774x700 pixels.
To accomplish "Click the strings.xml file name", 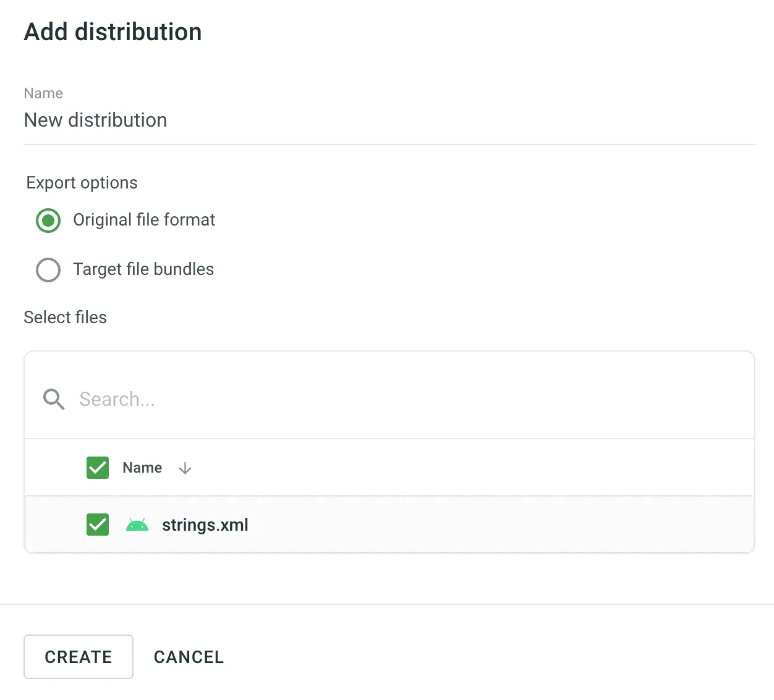I will click(x=205, y=525).
